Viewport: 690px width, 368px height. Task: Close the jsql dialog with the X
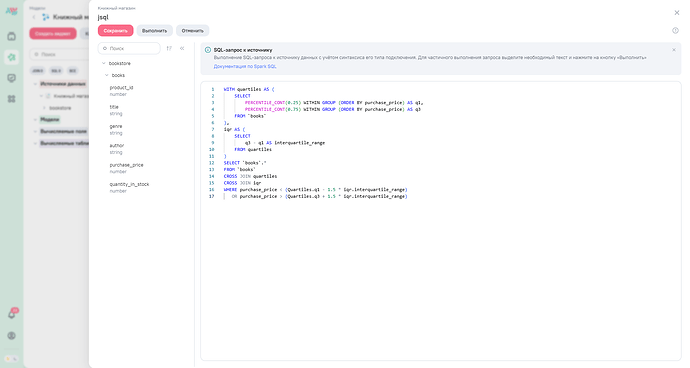[677, 13]
